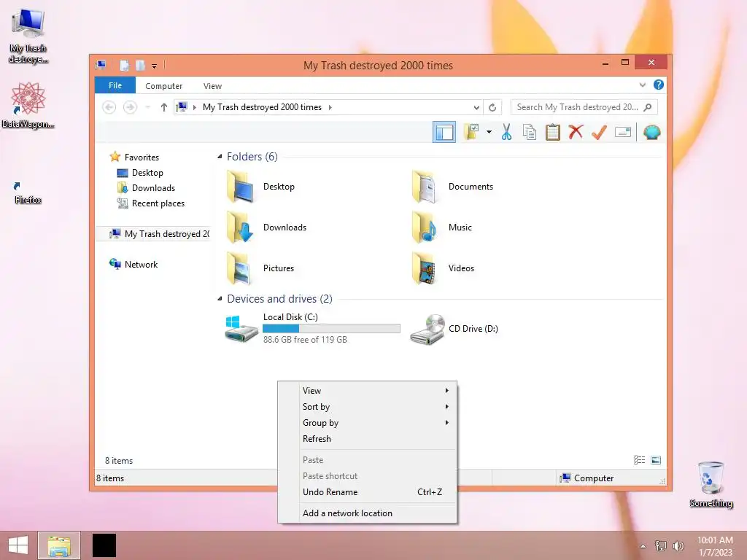Open the Desktop folder icon in content pane
Screen dimensions: 747x560
(x=239, y=187)
